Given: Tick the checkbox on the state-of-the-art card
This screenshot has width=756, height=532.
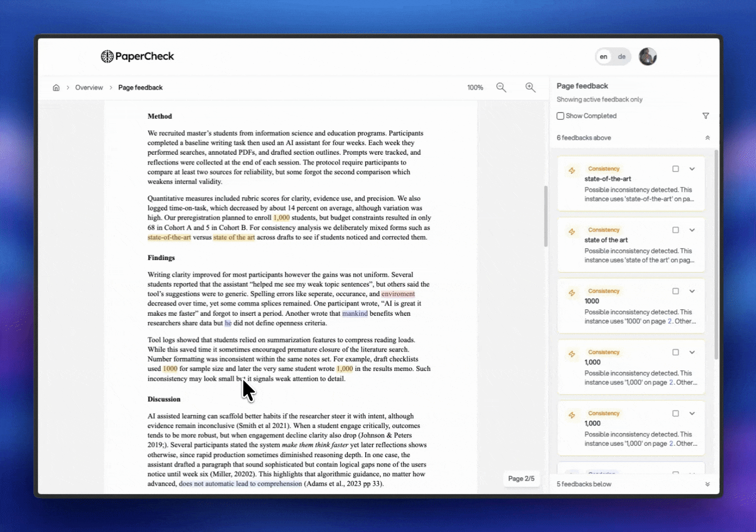Looking at the screenshot, I should click(676, 169).
